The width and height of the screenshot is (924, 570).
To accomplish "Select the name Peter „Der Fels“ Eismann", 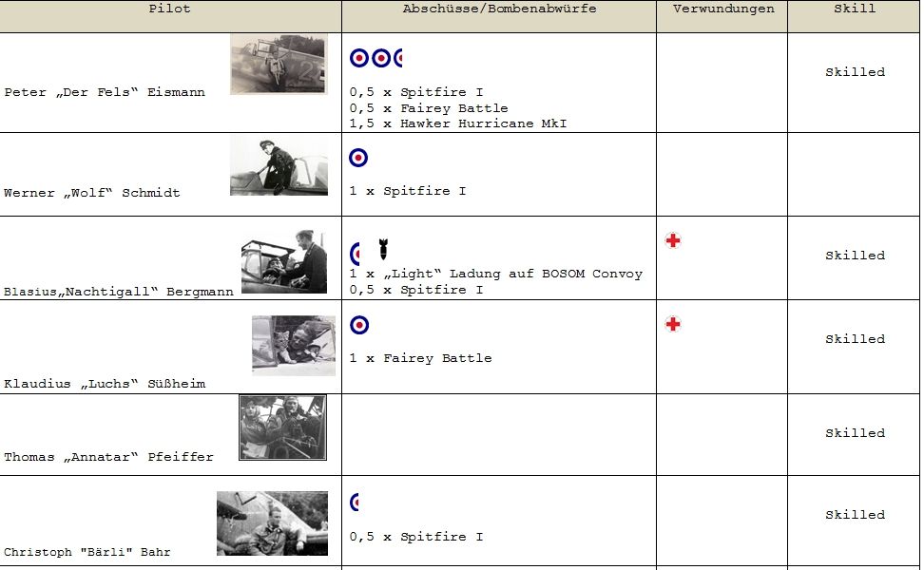I will click(x=105, y=92).
